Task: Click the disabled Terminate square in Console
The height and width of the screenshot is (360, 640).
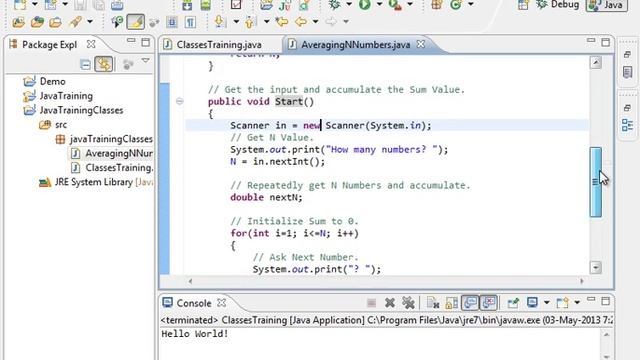Action: pyautogui.click(x=371, y=302)
